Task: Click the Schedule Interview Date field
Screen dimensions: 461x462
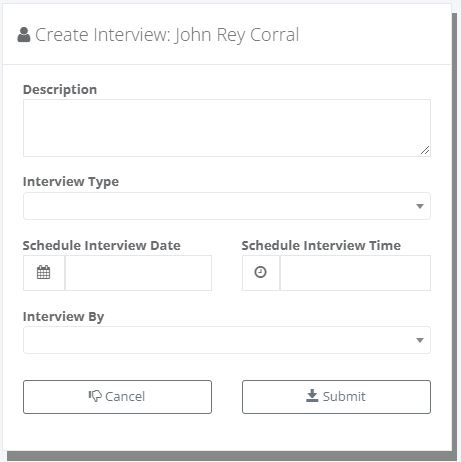Action: coord(138,273)
